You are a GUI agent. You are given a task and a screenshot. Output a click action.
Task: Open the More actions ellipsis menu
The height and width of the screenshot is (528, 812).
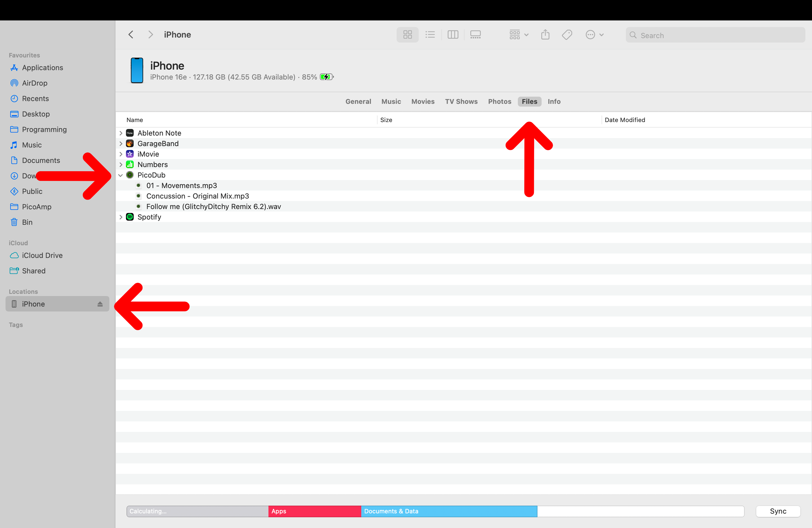point(594,35)
